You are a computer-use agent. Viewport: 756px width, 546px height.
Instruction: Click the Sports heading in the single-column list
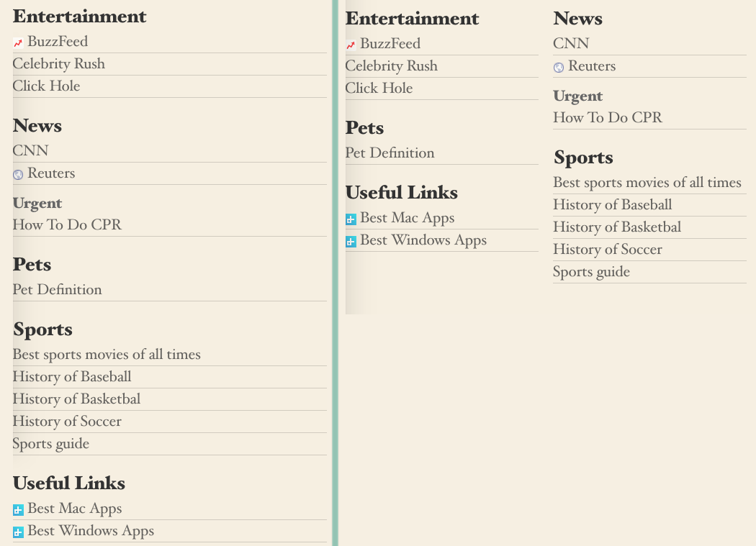click(x=42, y=329)
